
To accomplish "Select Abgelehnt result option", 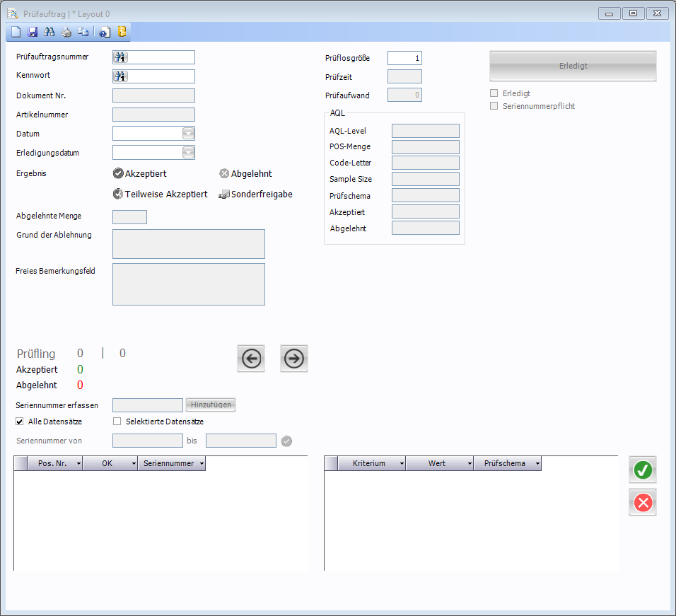I will coord(246,173).
